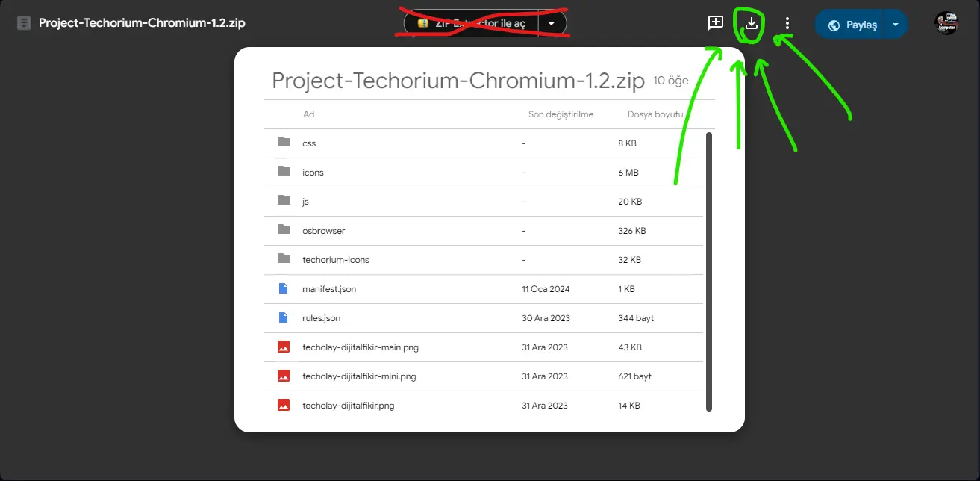Click the Son değiştirilme column header
The width and height of the screenshot is (980, 481).
point(561,114)
